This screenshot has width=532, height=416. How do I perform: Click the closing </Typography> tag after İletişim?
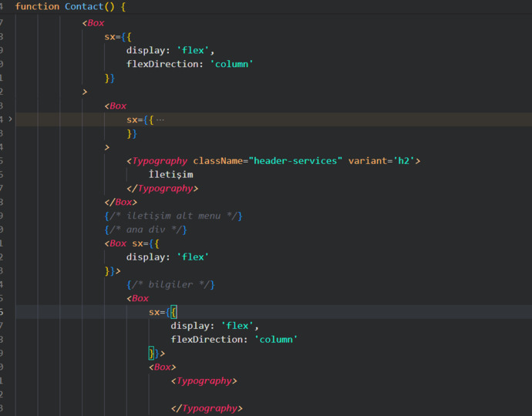tap(163, 188)
